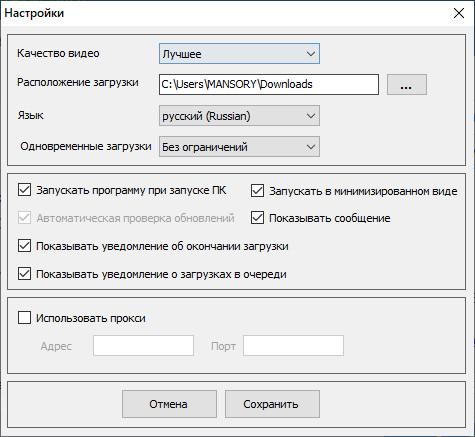Image resolution: width=475 pixels, height=437 pixels.
Task: Open the Одновременные загрузки dropdown
Action: 239,147
